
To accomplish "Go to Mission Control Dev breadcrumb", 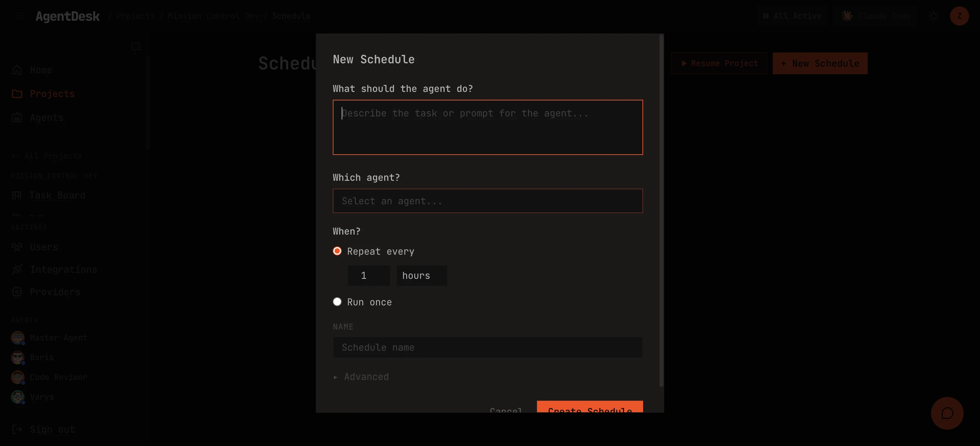I will tap(213, 16).
